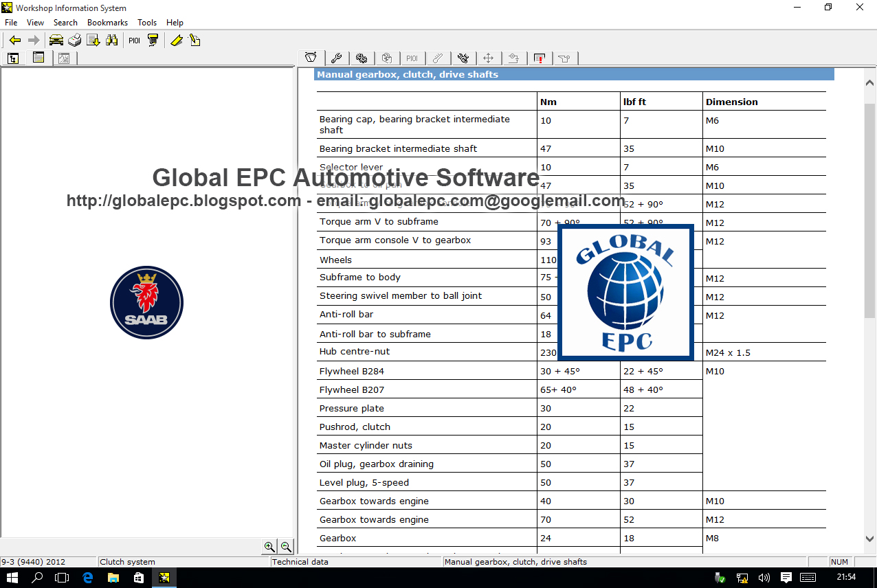Select the document list tab
The image size is (877, 588).
click(x=38, y=58)
